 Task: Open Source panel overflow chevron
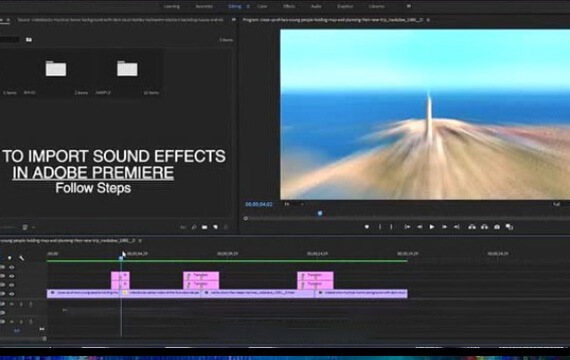point(233,20)
